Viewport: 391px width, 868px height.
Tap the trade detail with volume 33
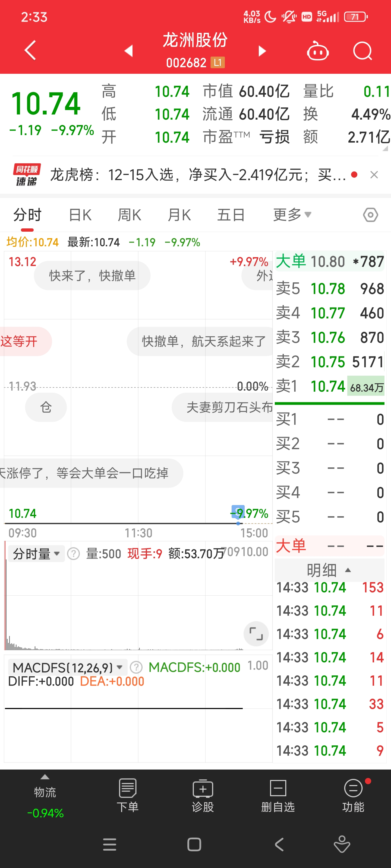point(330,704)
